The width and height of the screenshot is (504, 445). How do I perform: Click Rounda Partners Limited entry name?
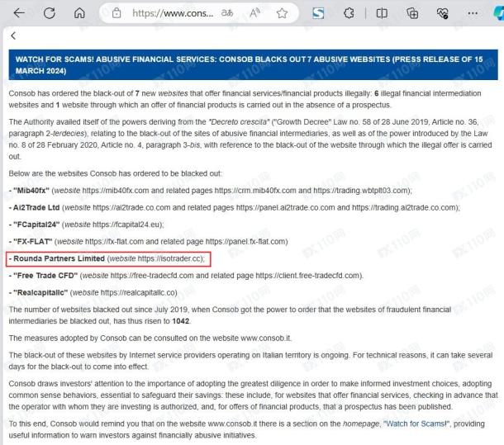(59, 258)
